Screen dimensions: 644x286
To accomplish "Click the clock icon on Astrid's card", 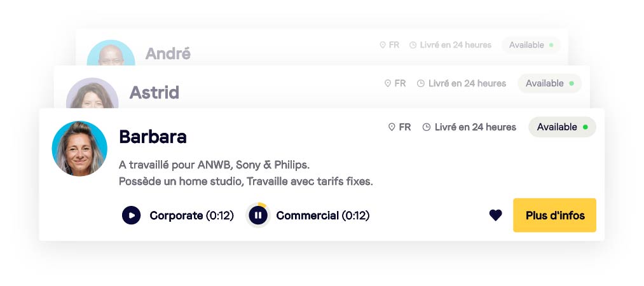I will click(x=420, y=83).
